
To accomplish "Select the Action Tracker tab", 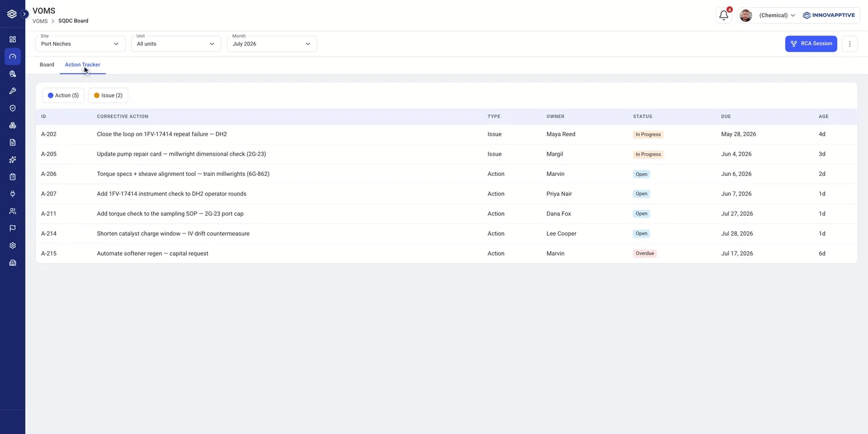I will pyautogui.click(x=83, y=64).
